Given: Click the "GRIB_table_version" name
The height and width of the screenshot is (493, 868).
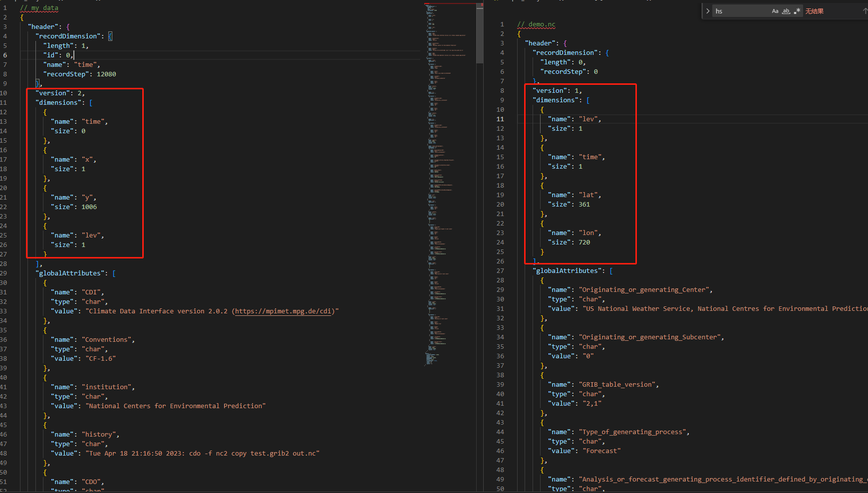Looking at the screenshot, I should coord(617,385).
